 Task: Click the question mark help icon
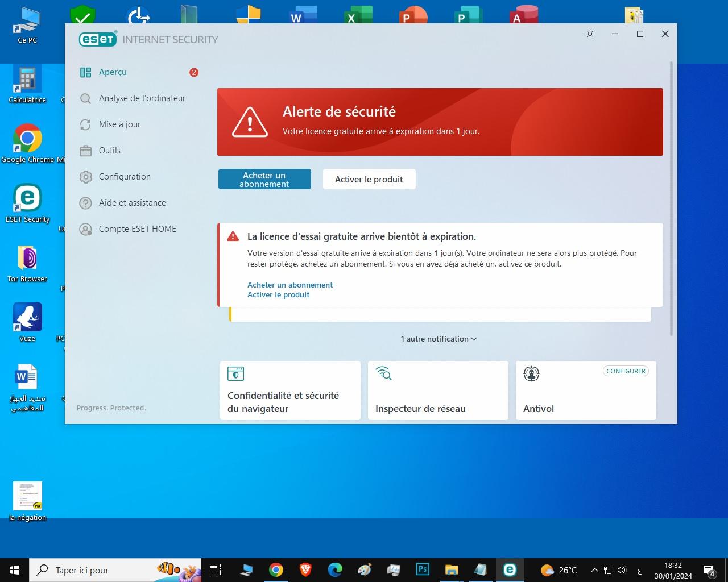86,203
